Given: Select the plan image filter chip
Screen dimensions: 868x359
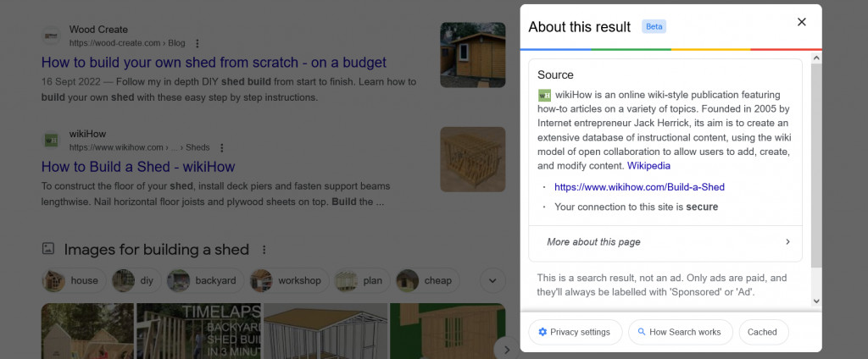Looking at the screenshot, I should [362, 280].
